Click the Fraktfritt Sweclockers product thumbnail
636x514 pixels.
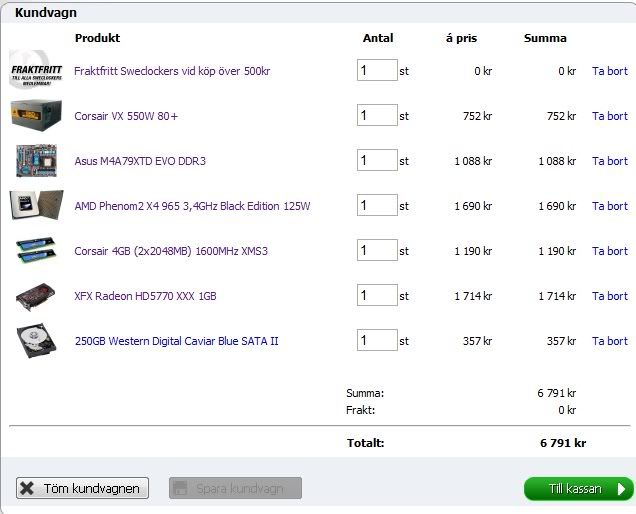pos(36,71)
